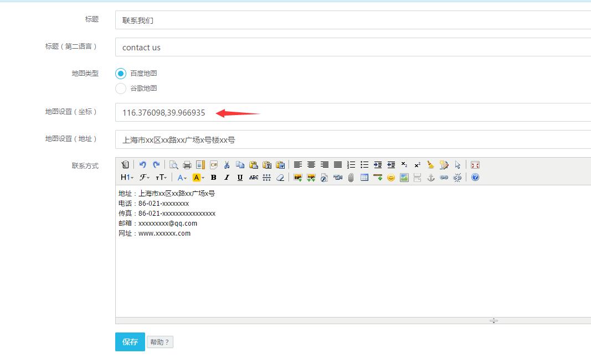This screenshot has width=591, height=364.
Task: Click the undo icon in editor toolbar
Action: (x=143, y=165)
